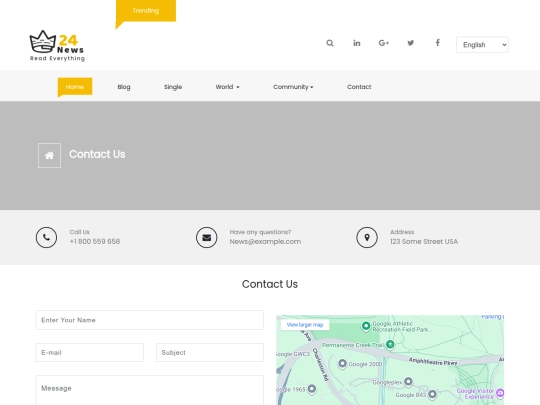Select the Permanente Creek Trail map marker
Image resolution: width=540 pixels, height=405 pixels.
coord(390,344)
